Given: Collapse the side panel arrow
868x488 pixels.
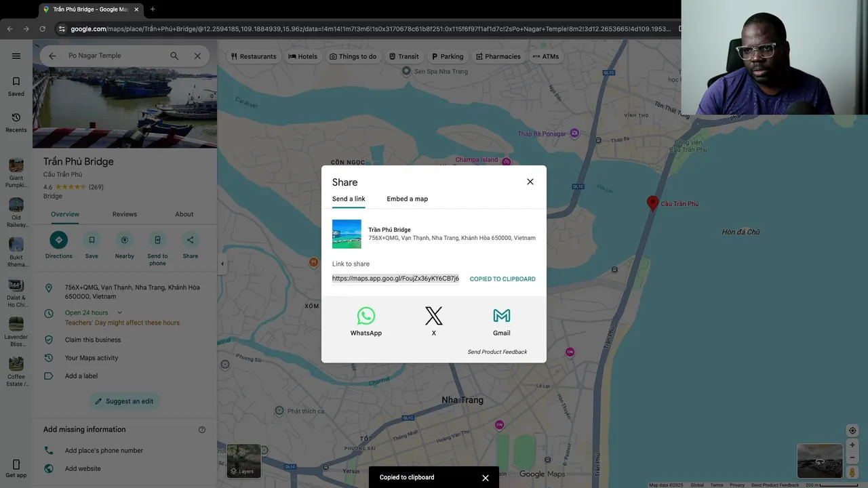Looking at the screenshot, I should [222, 264].
